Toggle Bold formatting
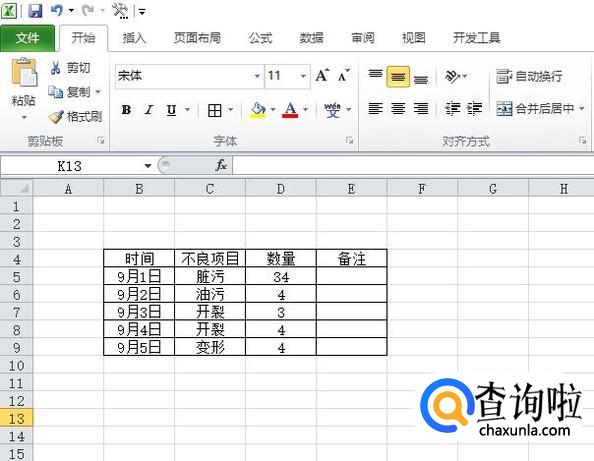Screen dimensions: 594x461 click(126, 110)
